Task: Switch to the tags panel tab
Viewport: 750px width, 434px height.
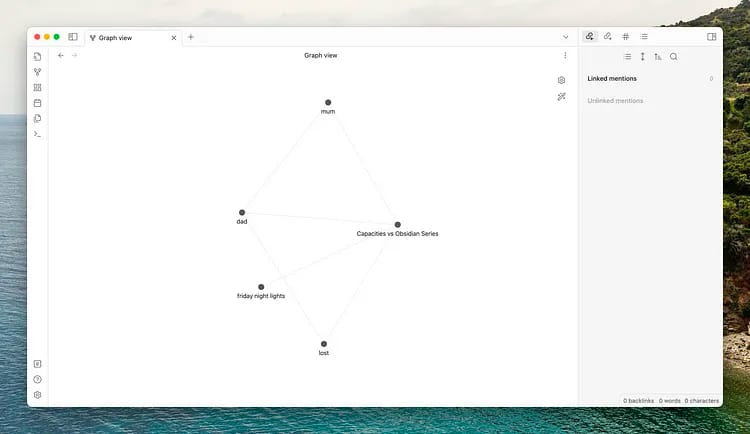Action: 626,36
